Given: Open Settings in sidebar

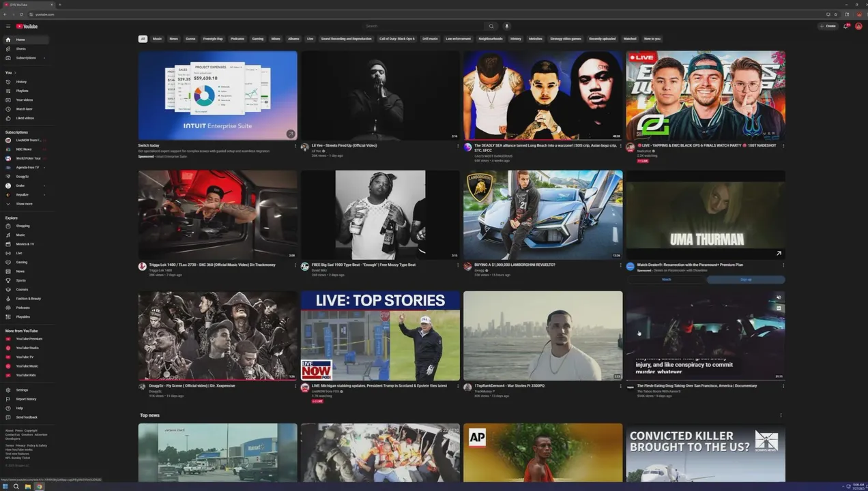Looking at the screenshot, I should [26, 390].
